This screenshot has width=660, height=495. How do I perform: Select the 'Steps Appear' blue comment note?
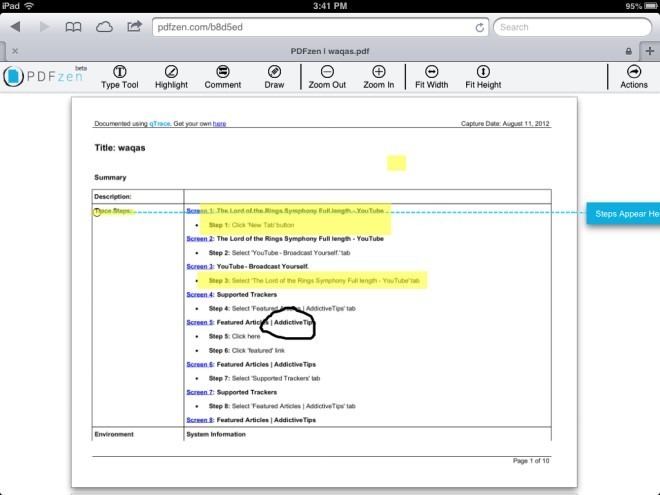coord(623,213)
